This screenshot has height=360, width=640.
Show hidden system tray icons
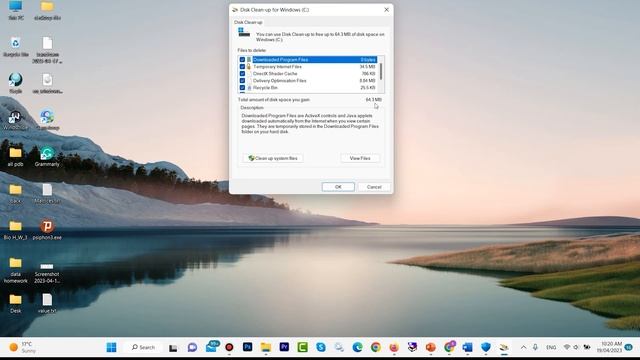point(523,347)
